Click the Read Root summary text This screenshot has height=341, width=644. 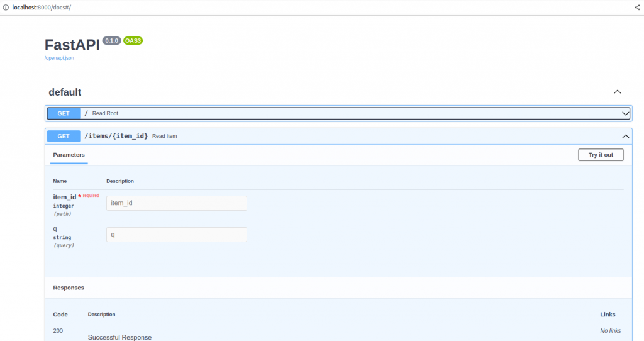105,113
